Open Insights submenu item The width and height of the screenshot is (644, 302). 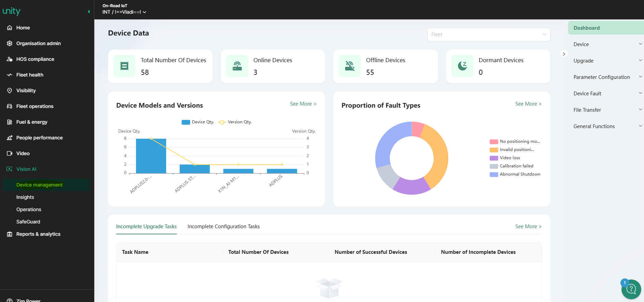tap(25, 197)
